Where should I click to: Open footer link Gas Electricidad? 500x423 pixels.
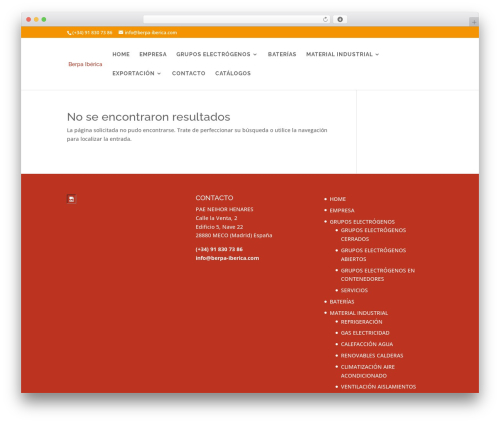tap(365, 333)
